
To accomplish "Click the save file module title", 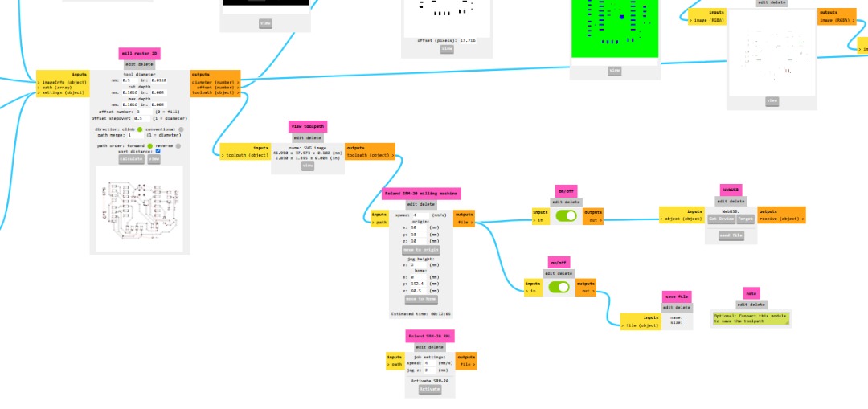I will (x=677, y=296).
